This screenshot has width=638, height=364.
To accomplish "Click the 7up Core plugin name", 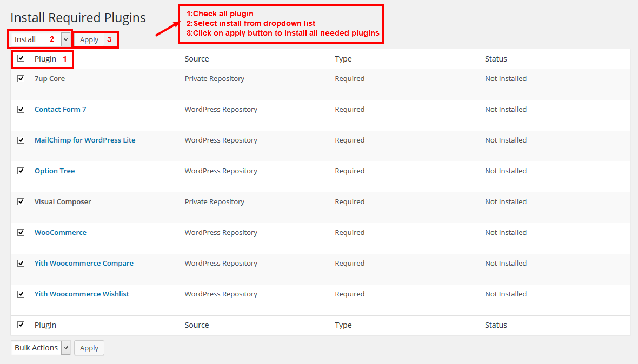I will coord(50,79).
